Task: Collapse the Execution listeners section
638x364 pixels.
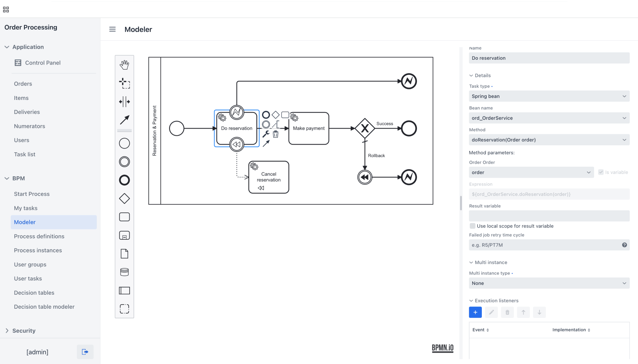Action: click(x=494, y=301)
